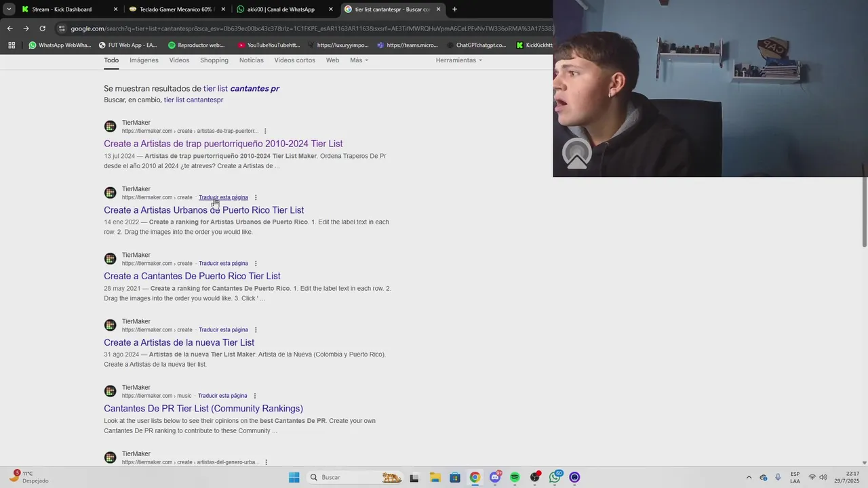This screenshot has width=868, height=488.
Task: Expand the Herramientas dropdown
Action: [459, 60]
